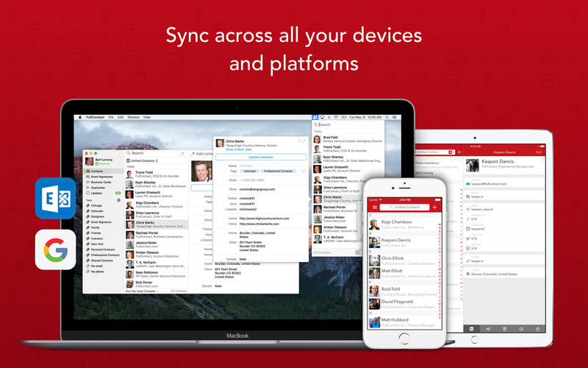The width and height of the screenshot is (588, 368).
Task: Select T. A. McCann in the menu bar dropdown
Action: (x=337, y=239)
